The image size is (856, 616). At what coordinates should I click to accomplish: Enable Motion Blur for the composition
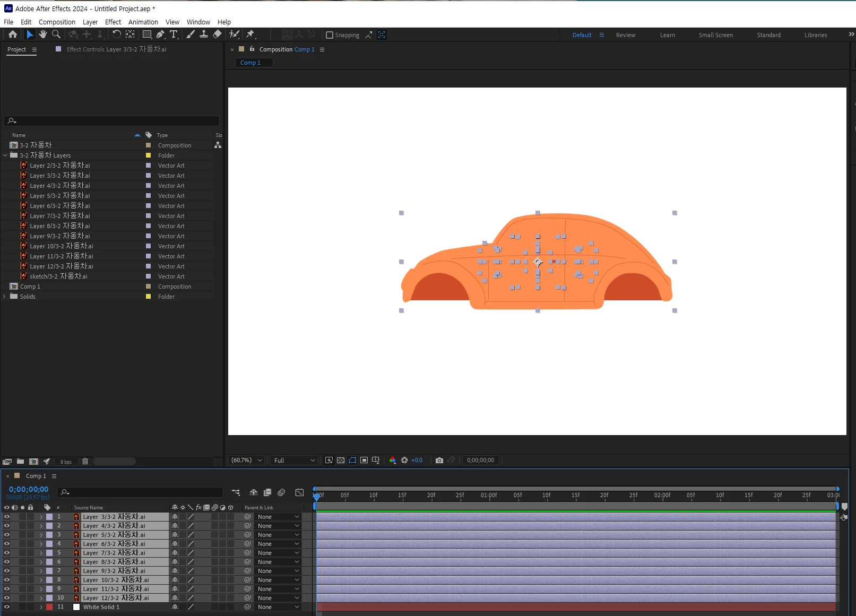coord(281,492)
